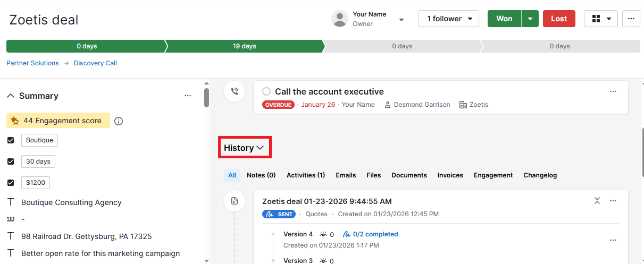
Task: Switch to Notes (0) tab
Action: click(x=261, y=175)
